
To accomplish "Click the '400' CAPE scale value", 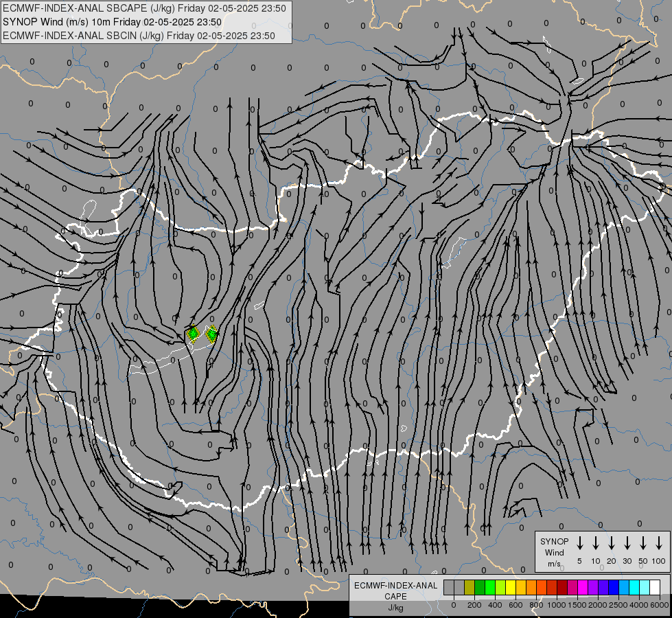I will (x=495, y=605).
